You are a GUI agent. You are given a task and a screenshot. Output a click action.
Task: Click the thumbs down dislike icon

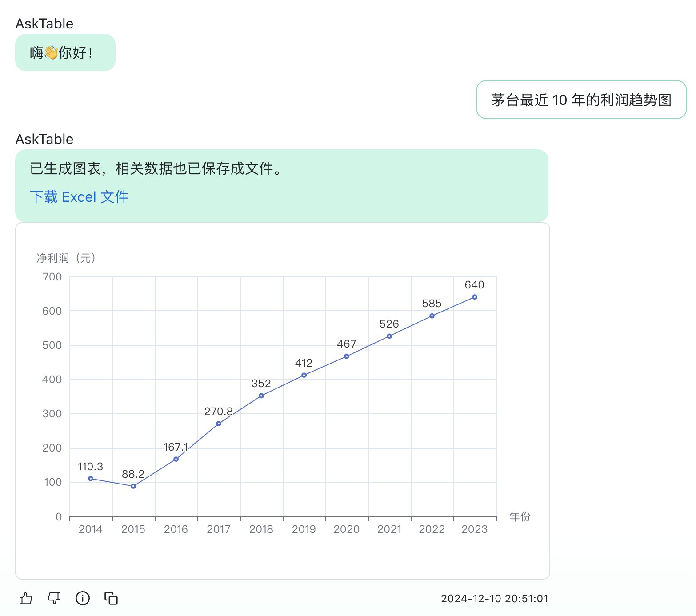coord(54,598)
